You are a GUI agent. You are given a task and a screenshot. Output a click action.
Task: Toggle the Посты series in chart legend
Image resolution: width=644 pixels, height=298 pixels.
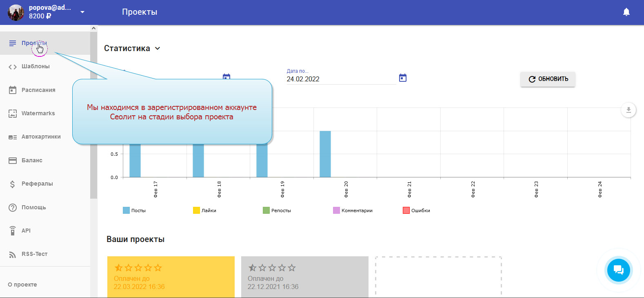134,211
